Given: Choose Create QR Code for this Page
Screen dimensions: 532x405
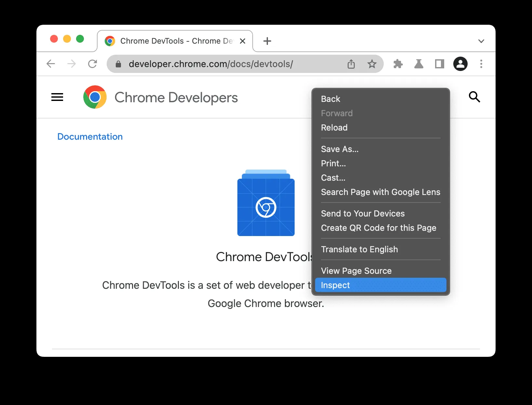Looking at the screenshot, I should point(379,228).
